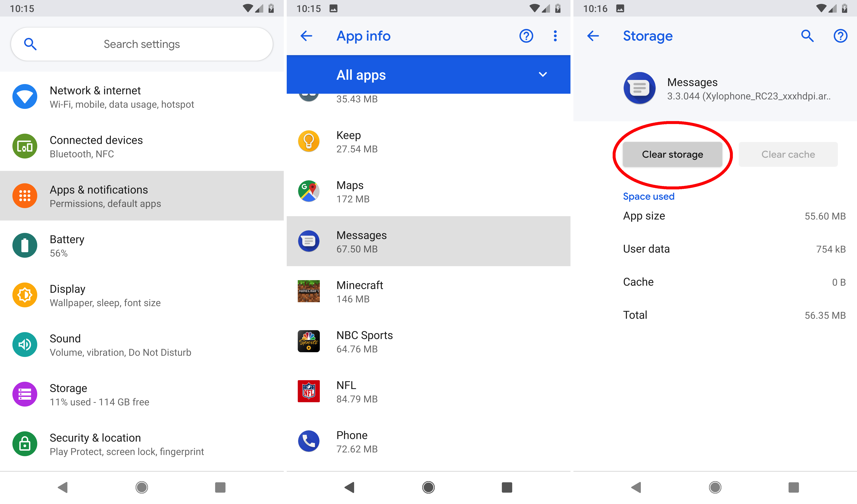Open NBC Sports app info
Image resolution: width=857 pixels, height=504 pixels.
(x=428, y=342)
